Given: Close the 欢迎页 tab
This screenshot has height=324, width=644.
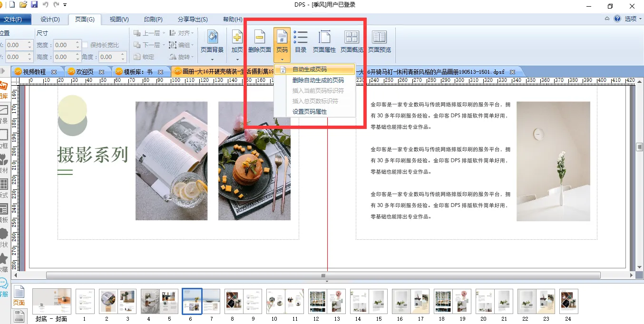Looking at the screenshot, I should point(102,72).
